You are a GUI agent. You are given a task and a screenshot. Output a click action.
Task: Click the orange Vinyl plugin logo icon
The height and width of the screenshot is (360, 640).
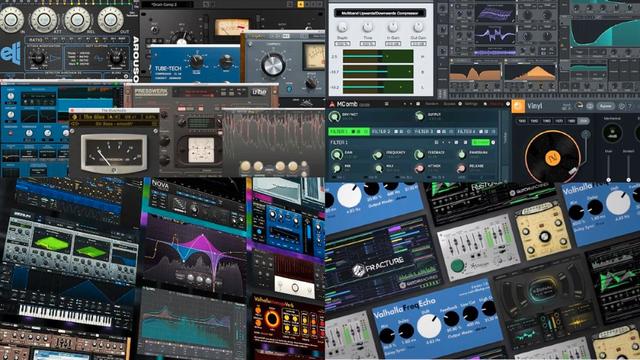click(518, 106)
